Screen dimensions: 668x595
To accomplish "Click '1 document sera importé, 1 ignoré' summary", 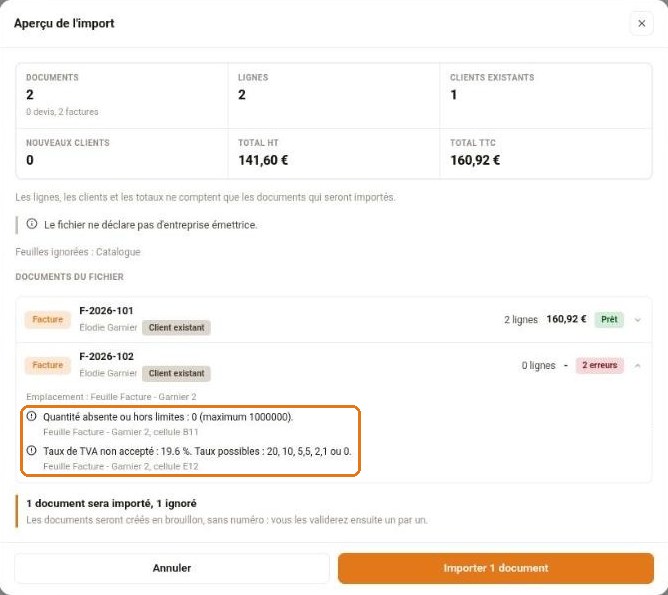I will [111, 503].
